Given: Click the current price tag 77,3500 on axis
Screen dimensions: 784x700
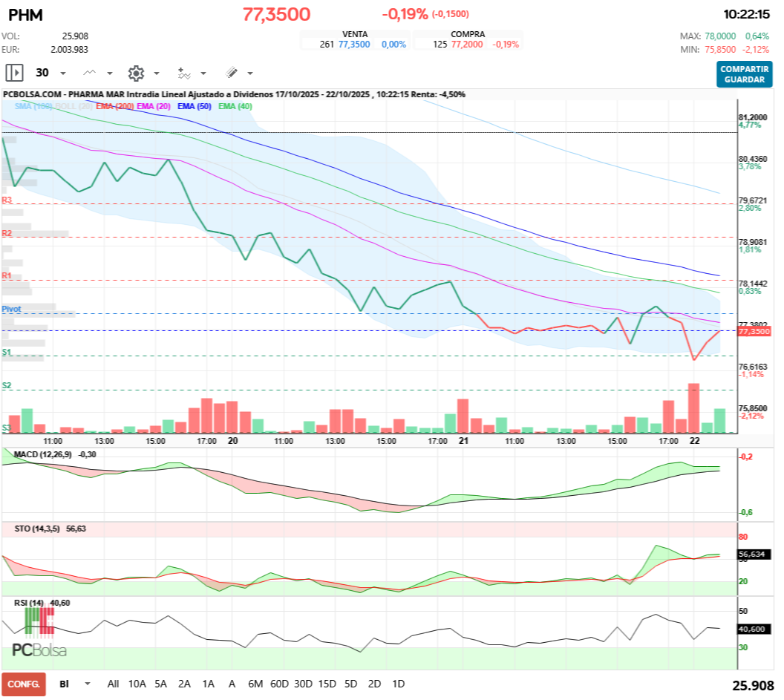Looking at the screenshot, I should pyautogui.click(x=754, y=332).
